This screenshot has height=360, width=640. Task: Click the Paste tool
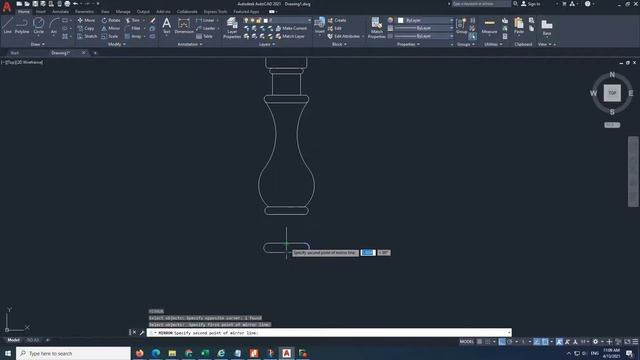519,25
